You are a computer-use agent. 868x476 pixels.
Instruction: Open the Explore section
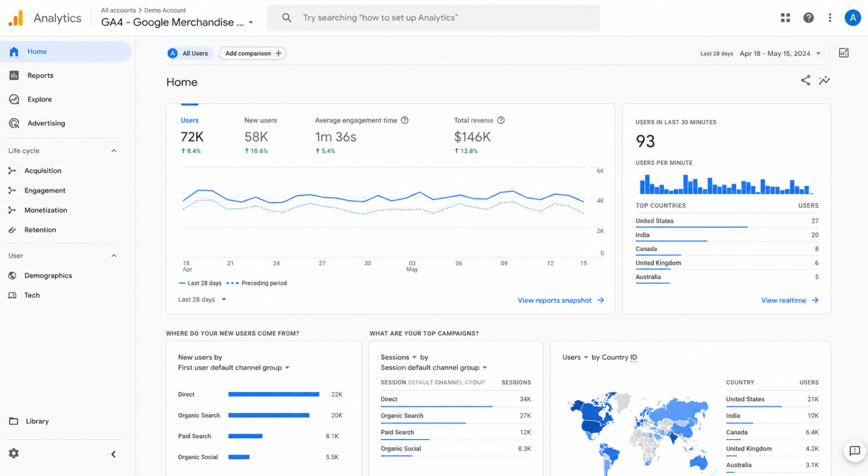click(40, 99)
